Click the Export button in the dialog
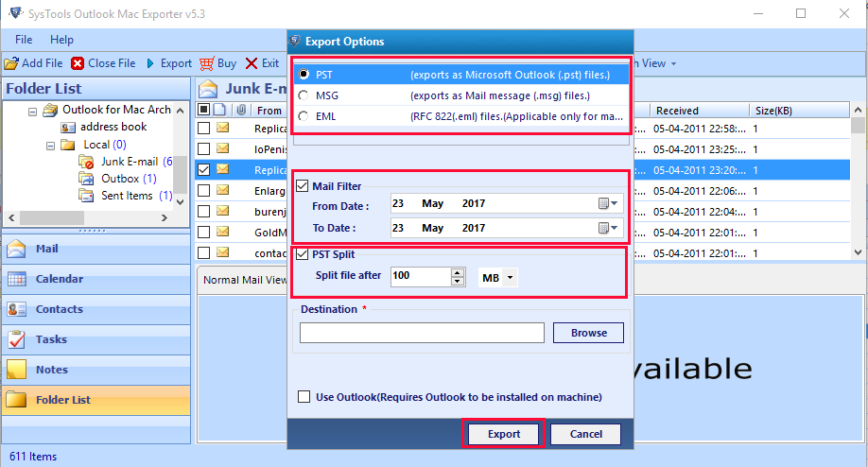This screenshot has width=868, height=467. 504,434
